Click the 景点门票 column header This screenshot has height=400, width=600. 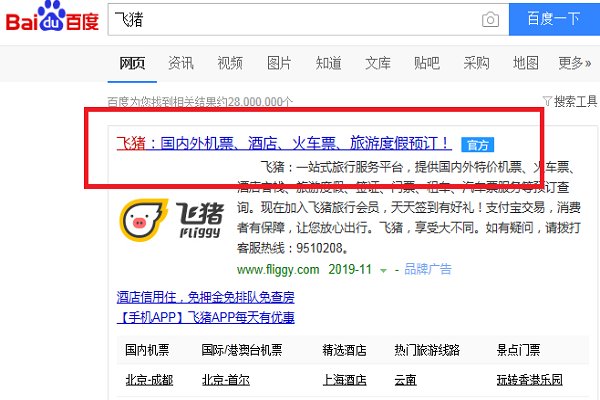click(518, 350)
